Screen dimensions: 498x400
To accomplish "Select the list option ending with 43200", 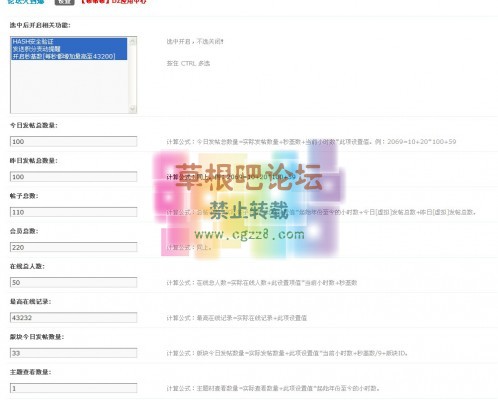I will point(69,56).
